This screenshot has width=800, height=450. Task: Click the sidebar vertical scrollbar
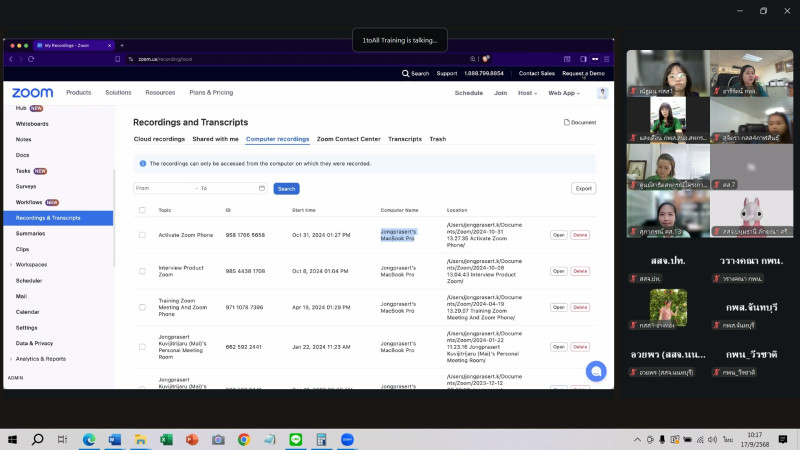point(114,217)
